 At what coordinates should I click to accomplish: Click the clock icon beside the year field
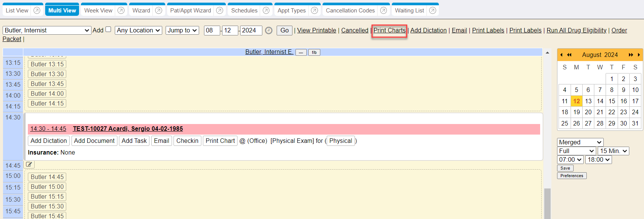(x=269, y=31)
